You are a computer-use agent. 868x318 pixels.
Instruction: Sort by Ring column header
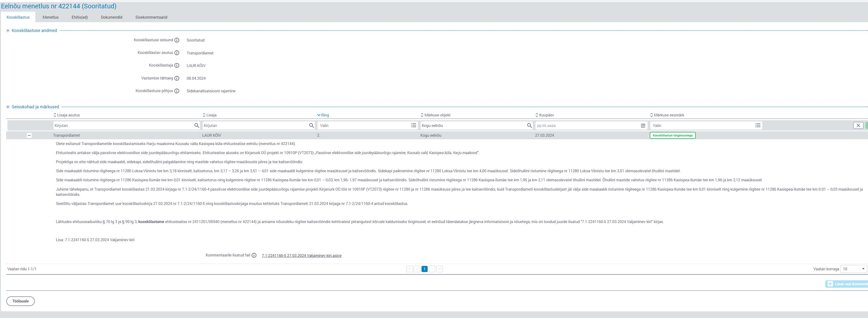pos(323,115)
